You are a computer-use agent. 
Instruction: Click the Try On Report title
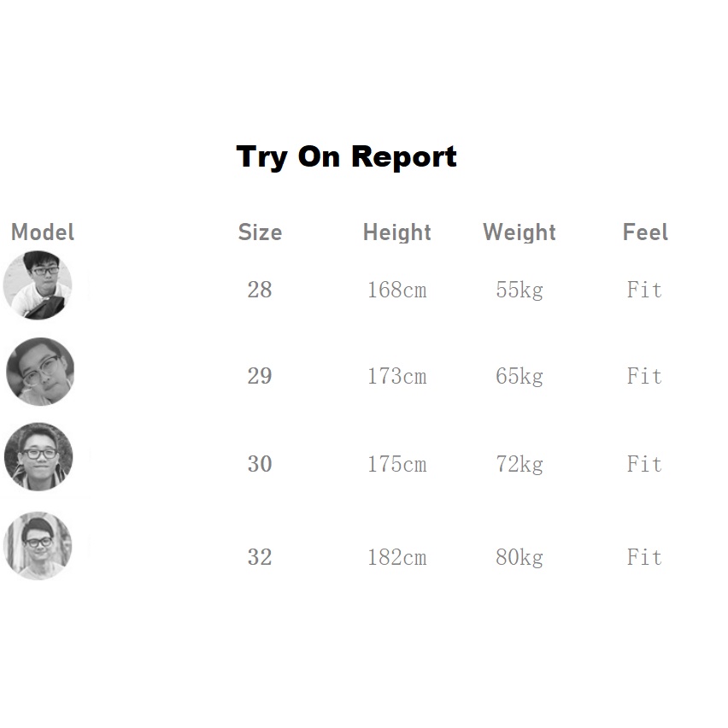(x=346, y=157)
